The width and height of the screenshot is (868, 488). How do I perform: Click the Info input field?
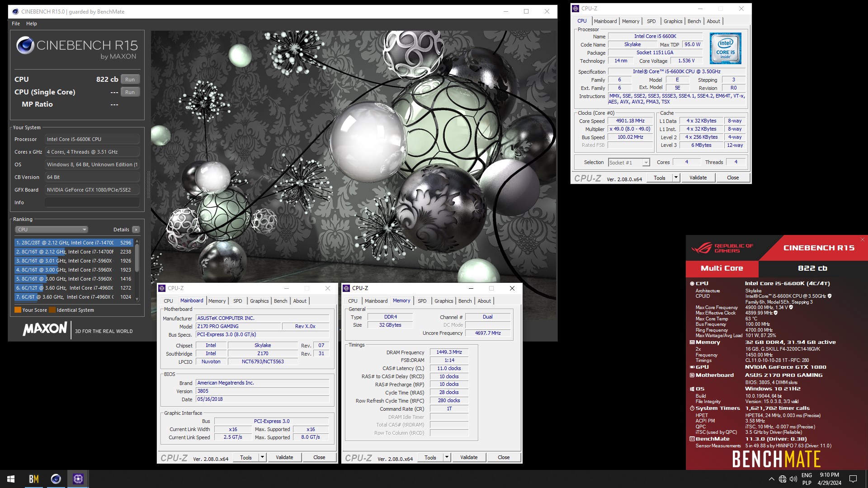pos(92,202)
